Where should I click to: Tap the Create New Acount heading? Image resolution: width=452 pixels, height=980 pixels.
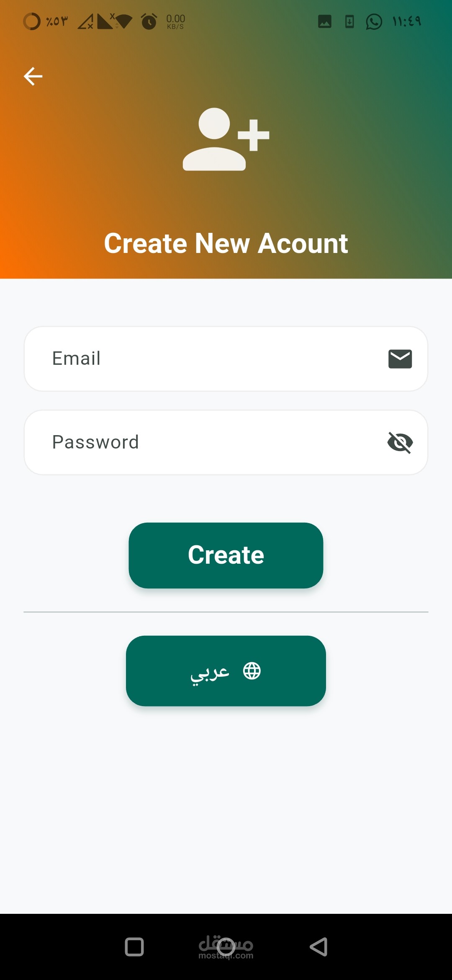coord(226,243)
